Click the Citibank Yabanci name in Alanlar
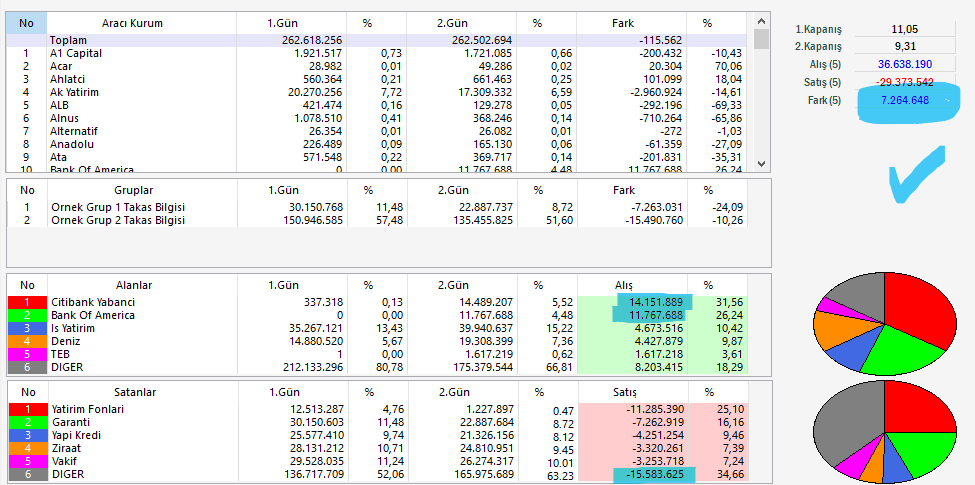 point(93,302)
